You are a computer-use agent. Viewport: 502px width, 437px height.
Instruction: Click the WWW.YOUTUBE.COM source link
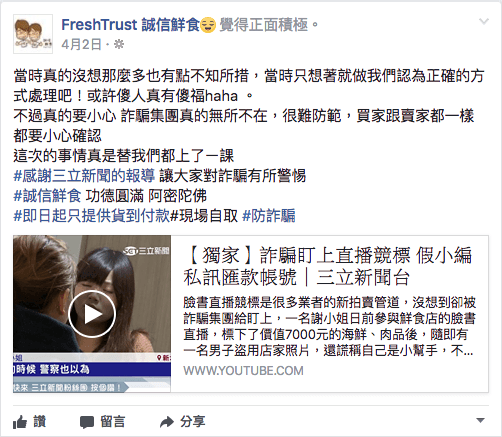tap(243, 371)
